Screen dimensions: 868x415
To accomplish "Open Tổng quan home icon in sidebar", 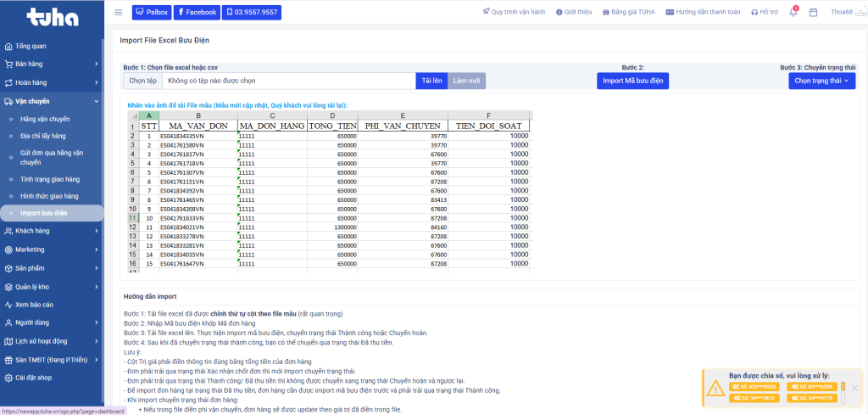I will [x=8, y=46].
